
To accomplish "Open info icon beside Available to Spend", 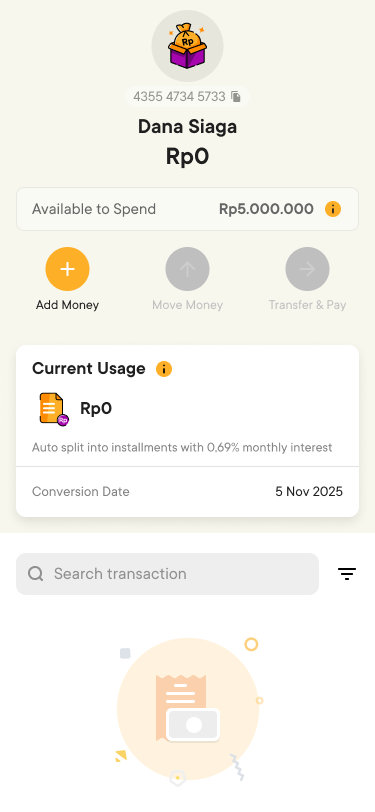I will pyautogui.click(x=333, y=209).
